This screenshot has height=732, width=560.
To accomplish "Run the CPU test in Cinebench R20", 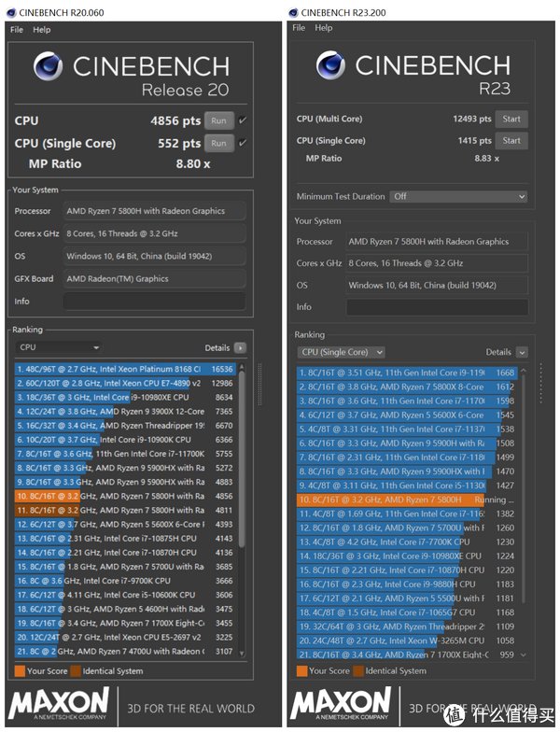I will click(218, 120).
